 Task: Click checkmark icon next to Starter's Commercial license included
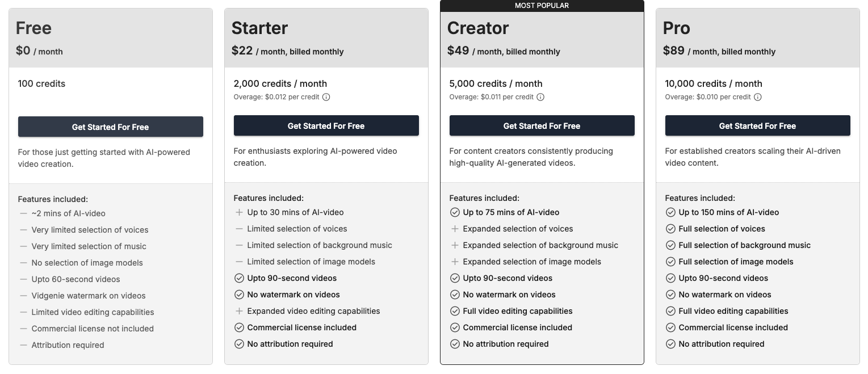click(239, 327)
